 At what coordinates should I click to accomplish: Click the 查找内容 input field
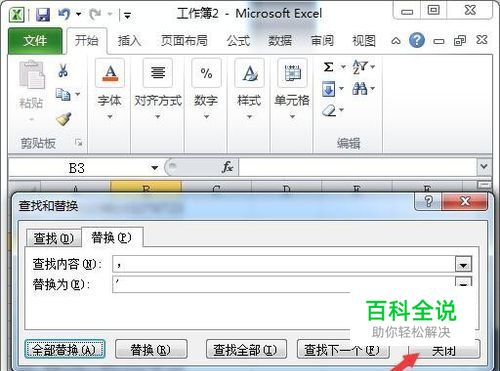pyautogui.click(x=284, y=265)
